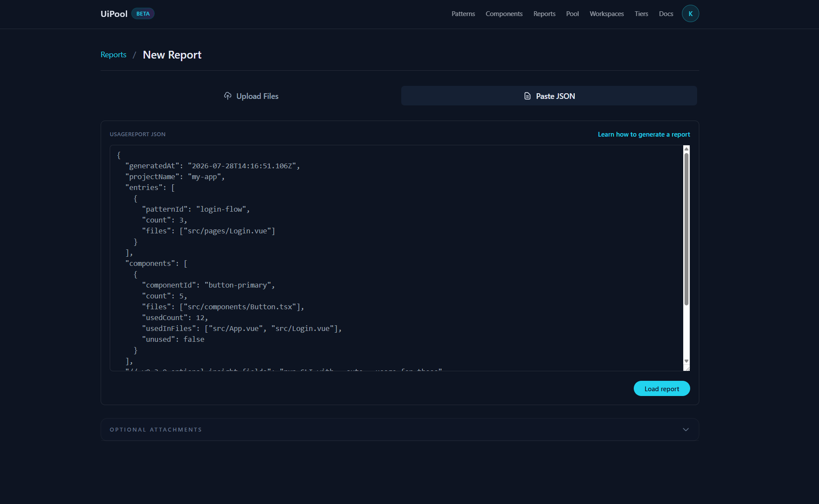
Task: Click the "components": [ line
Action: (157, 263)
